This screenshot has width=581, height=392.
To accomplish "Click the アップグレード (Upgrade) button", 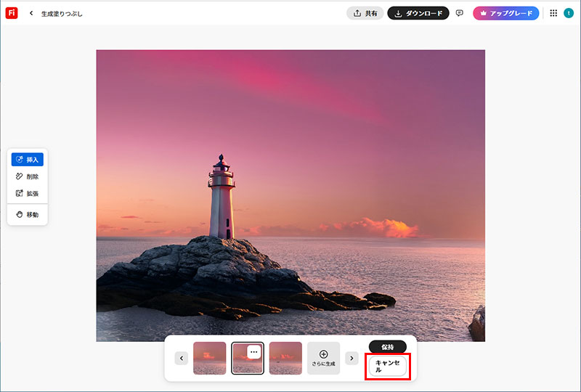I will coord(505,13).
